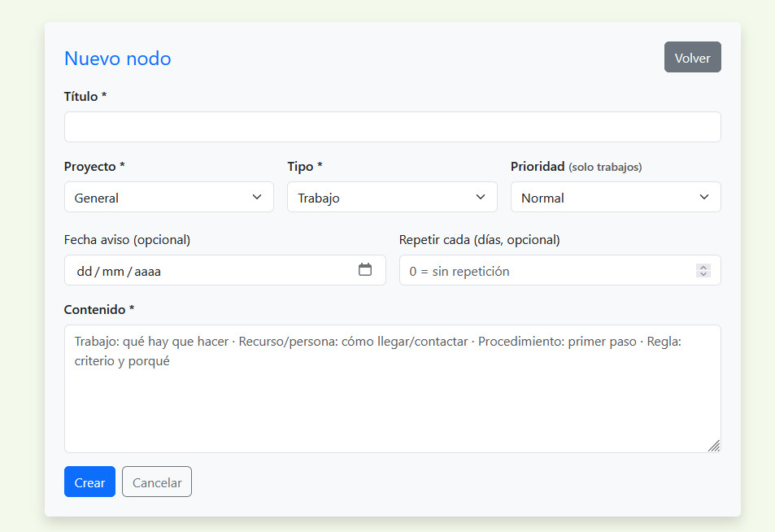
Task: Open the calendar picker icon
Action: pyautogui.click(x=365, y=270)
